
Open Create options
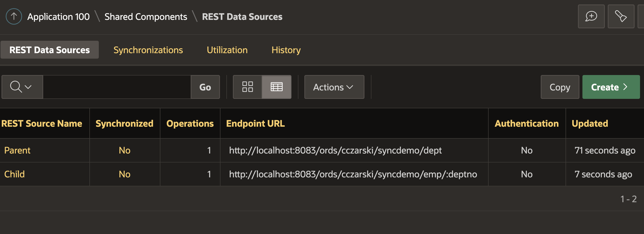click(x=611, y=87)
